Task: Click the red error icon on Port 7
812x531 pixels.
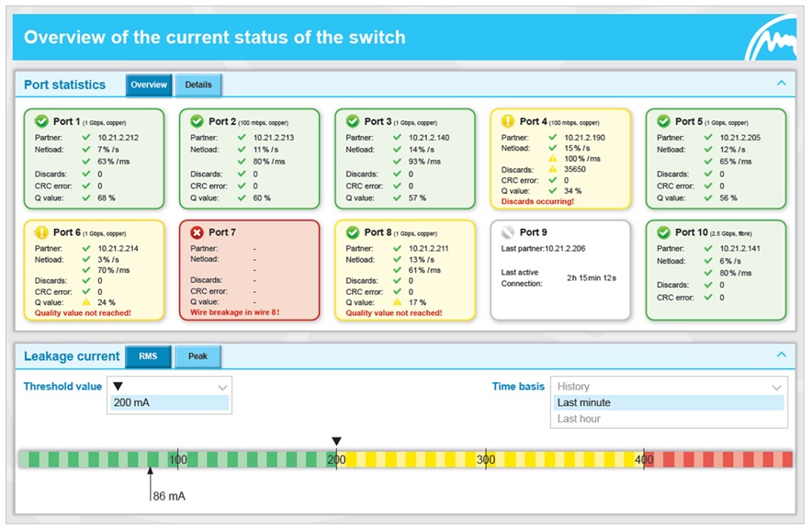Action: pyautogui.click(x=197, y=232)
